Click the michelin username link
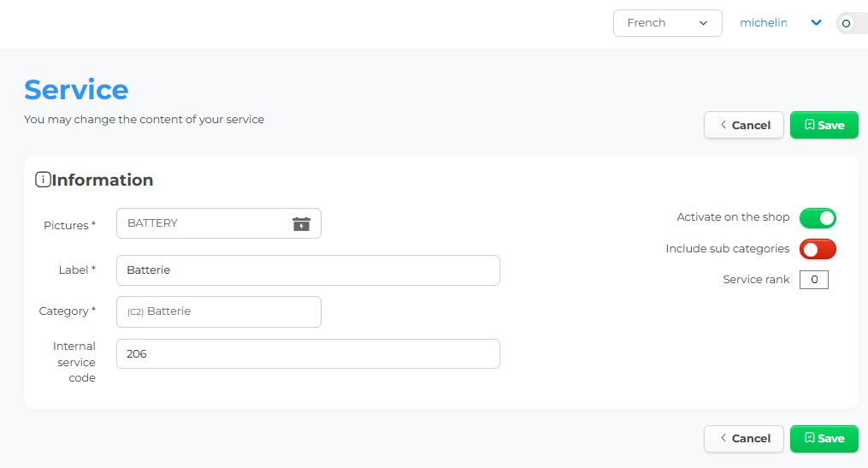 (x=764, y=23)
